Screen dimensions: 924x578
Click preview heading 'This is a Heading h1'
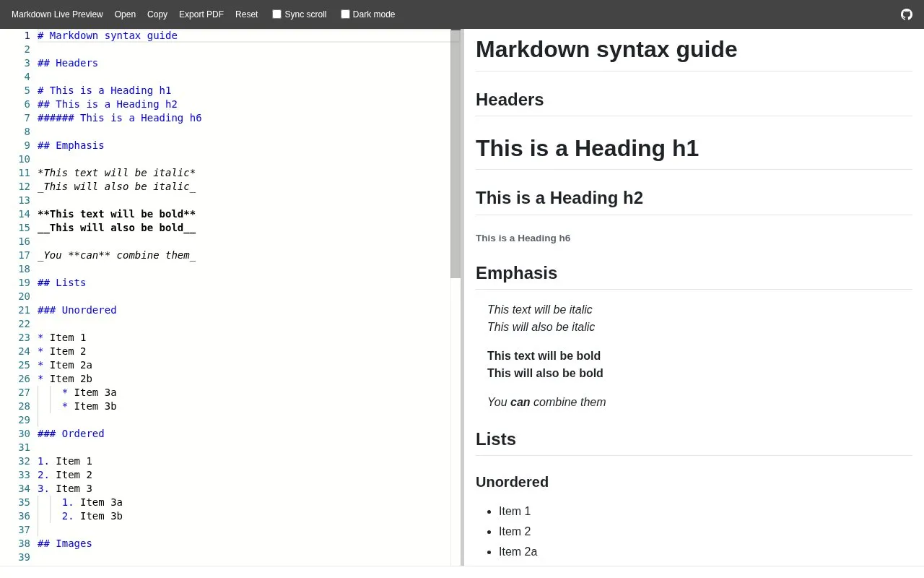coord(587,148)
